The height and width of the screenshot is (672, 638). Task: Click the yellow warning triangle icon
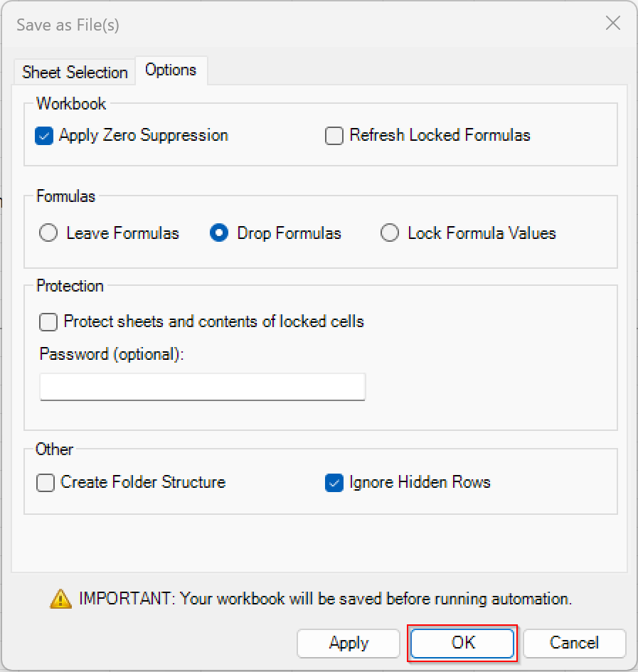[61, 599]
